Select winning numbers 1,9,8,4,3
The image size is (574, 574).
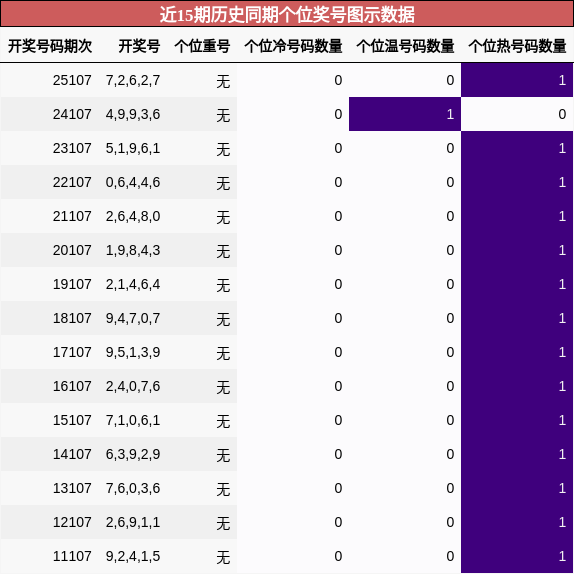coord(133,251)
